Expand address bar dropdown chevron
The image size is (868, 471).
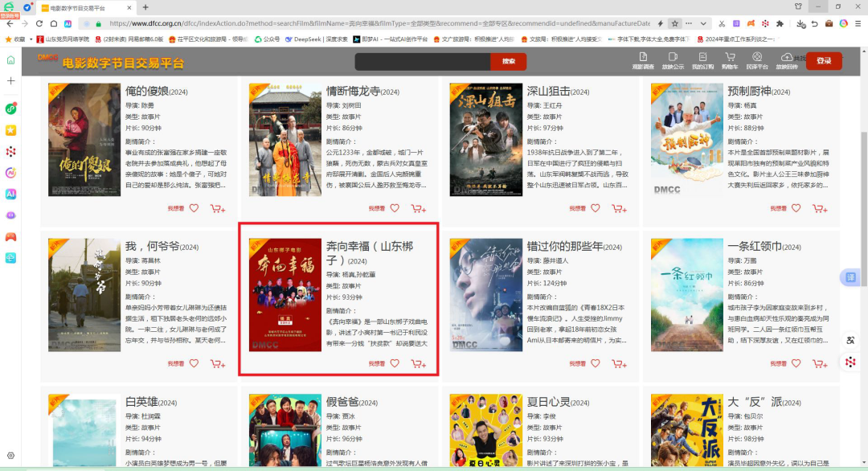[703, 24]
